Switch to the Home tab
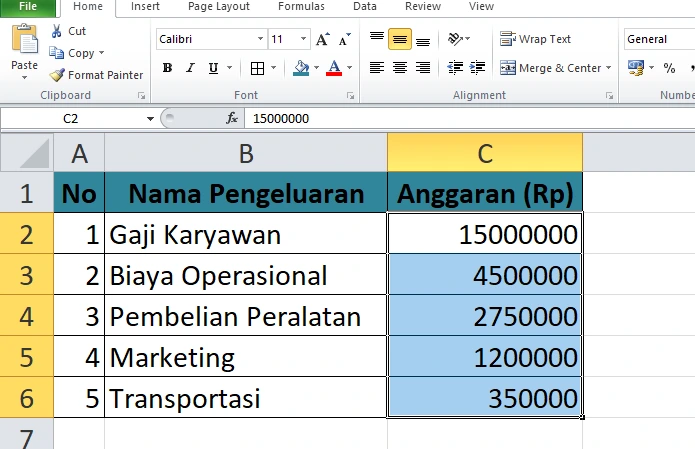 pos(88,7)
